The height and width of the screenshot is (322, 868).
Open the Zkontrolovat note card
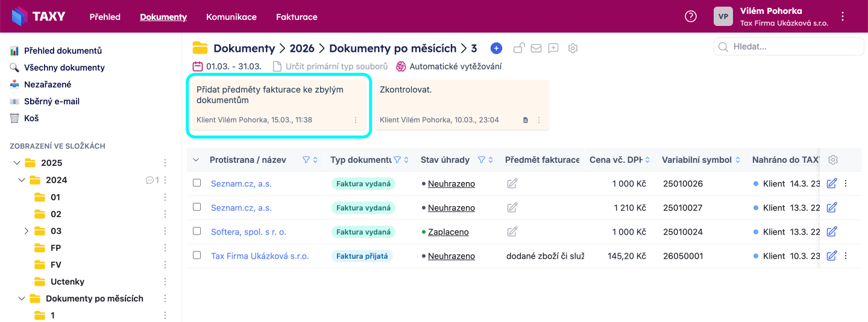coord(462,105)
